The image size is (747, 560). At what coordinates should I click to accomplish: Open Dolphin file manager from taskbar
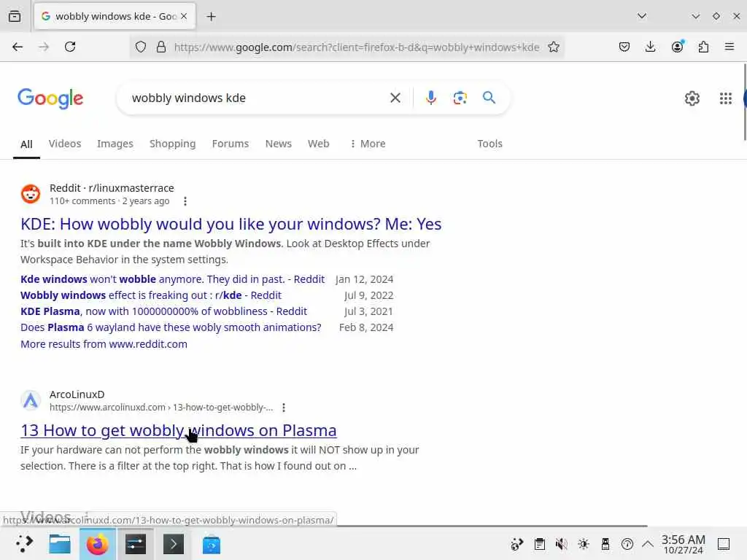coord(60,544)
